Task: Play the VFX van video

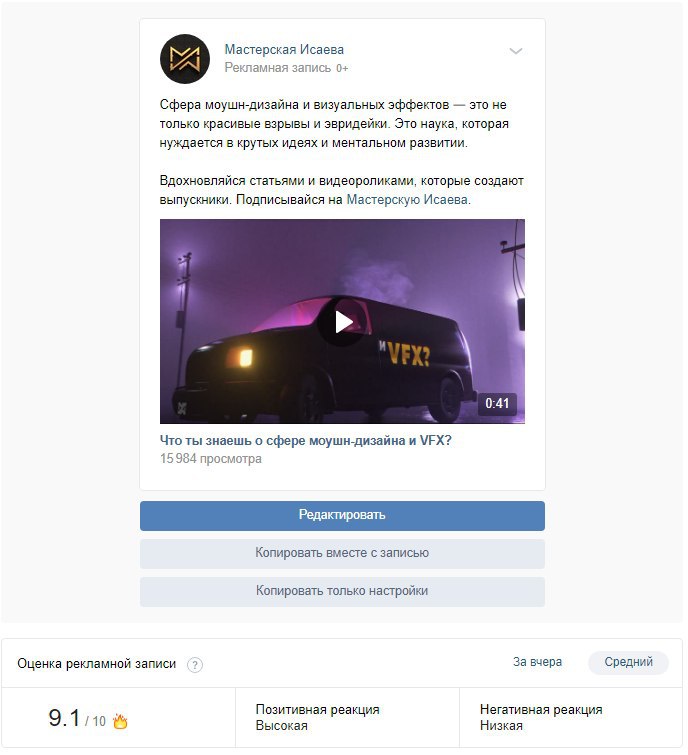Action: point(342,322)
